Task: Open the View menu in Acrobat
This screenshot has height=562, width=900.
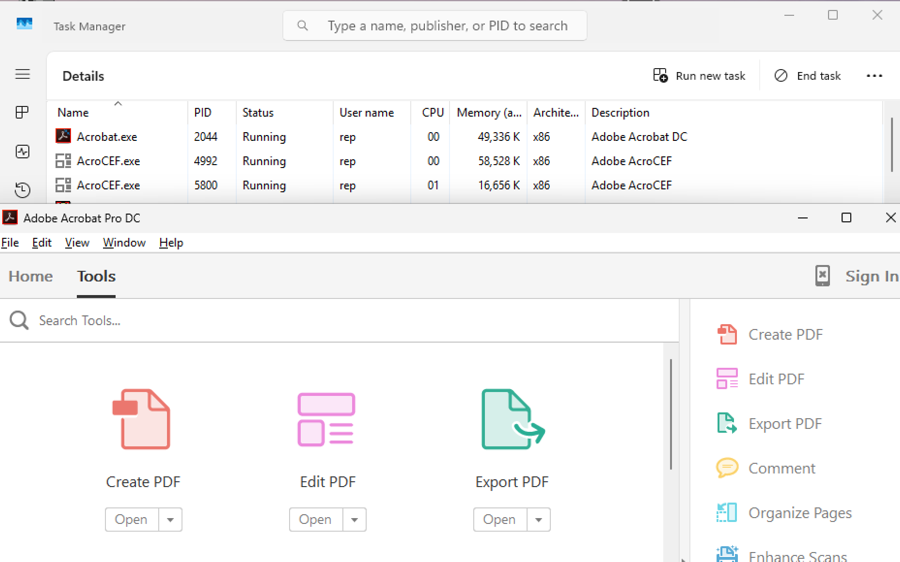Action: coord(77,243)
